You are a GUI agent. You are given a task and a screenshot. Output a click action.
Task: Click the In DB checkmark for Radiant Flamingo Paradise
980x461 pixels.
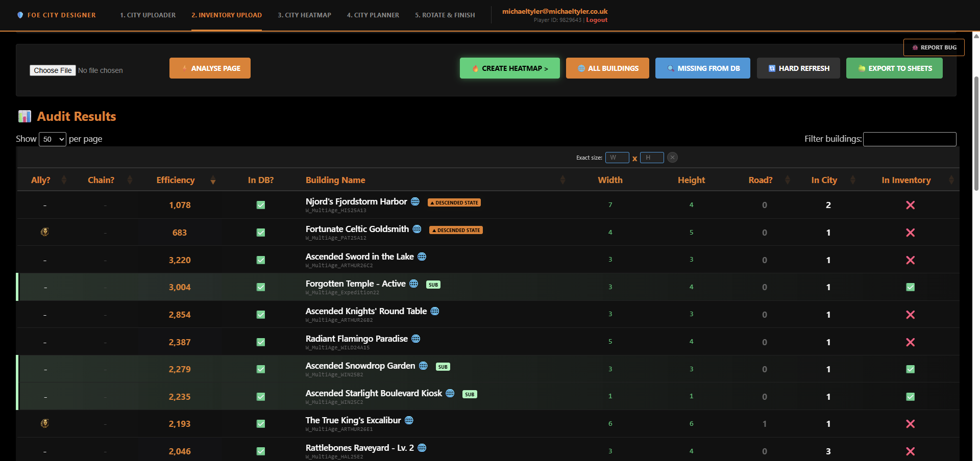tap(261, 342)
